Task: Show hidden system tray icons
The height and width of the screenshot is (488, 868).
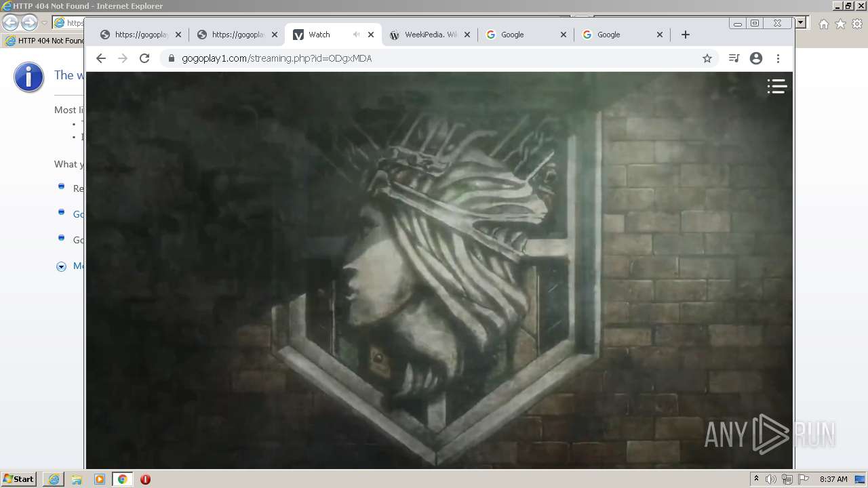Action: coord(756,479)
